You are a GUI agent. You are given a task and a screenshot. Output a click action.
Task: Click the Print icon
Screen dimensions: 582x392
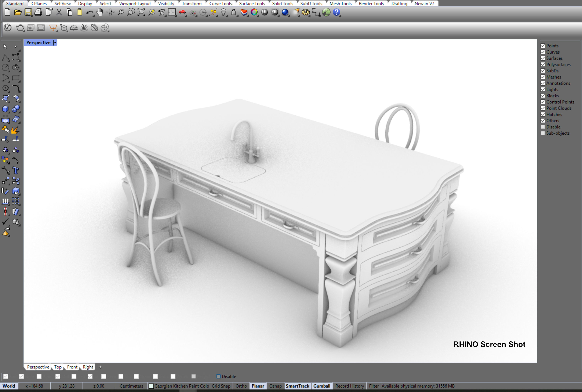pyautogui.click(x=38, y=12)
